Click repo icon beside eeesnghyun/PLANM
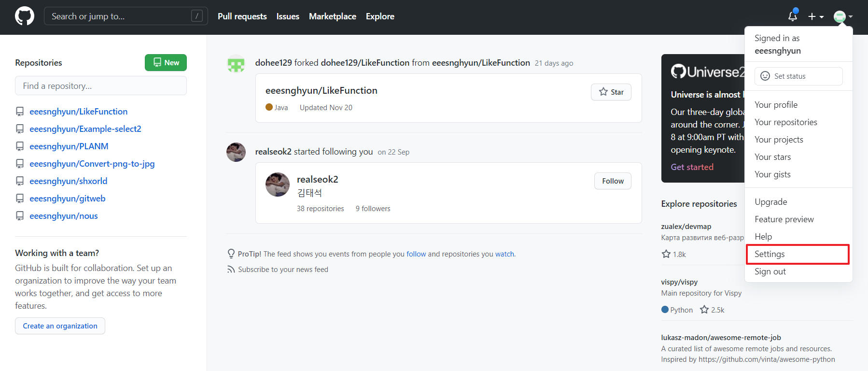The width and height of the screenshot is (868, 371). tap(20, 146)
